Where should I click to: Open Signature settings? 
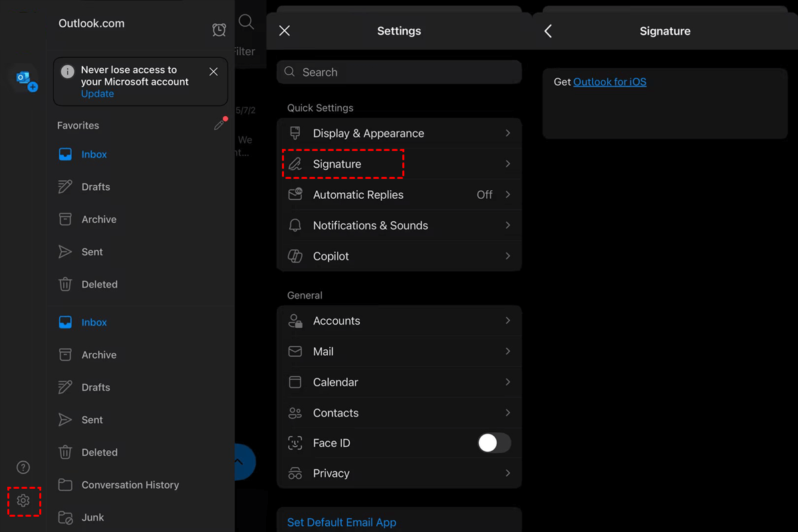pyautogui.click(x=399, y=164)
